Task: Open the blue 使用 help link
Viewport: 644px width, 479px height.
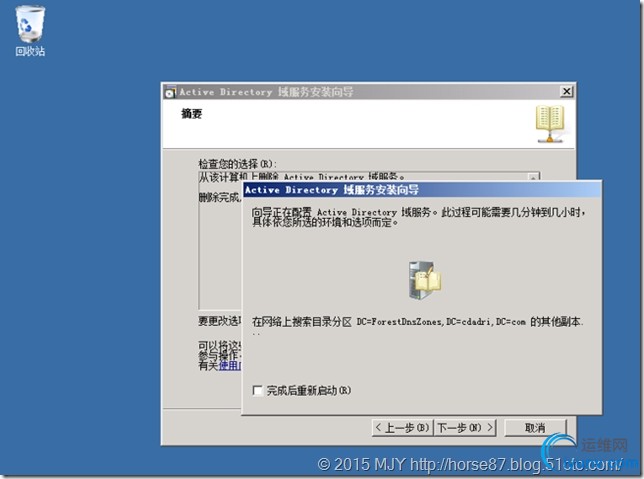Action: pyautogui.click(x=230, y=365)
